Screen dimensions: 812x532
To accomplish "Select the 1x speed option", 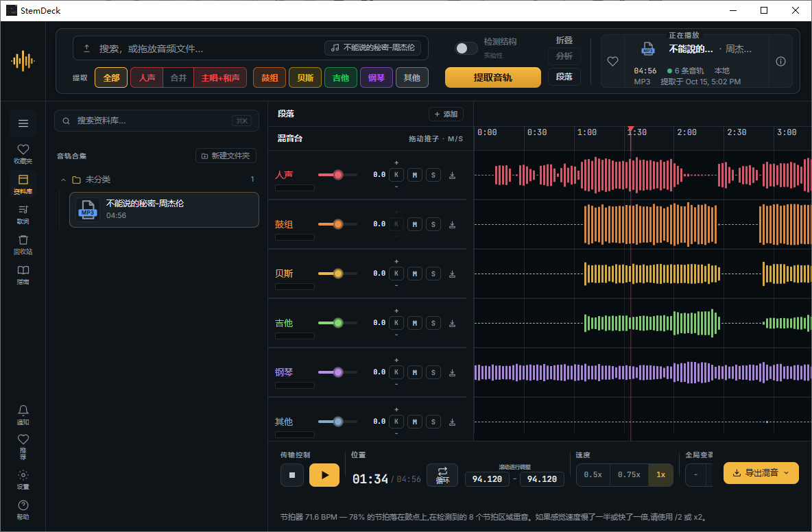I will click(661, 474).
